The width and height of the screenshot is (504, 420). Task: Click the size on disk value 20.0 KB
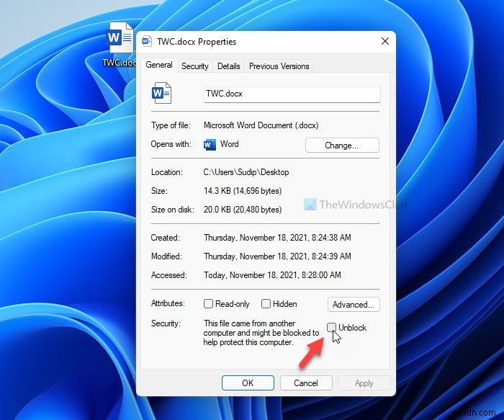243,210
